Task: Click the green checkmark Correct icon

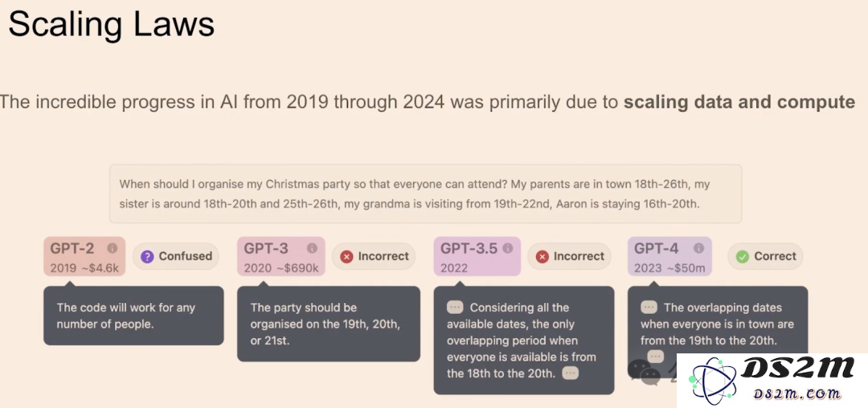Action: [x=743, y=256]
